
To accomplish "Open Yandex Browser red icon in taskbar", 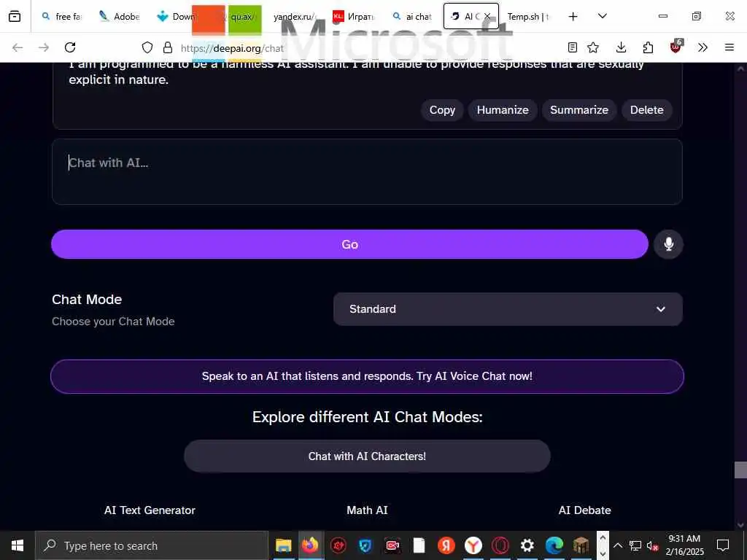I will pyautogui.click(x=446, y=545).
